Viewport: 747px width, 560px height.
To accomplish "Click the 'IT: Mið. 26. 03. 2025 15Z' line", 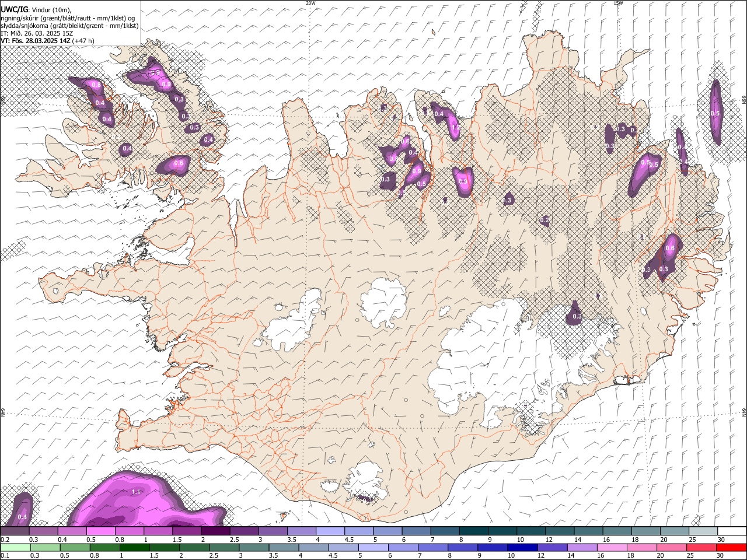I will click(x=37, y=33).
